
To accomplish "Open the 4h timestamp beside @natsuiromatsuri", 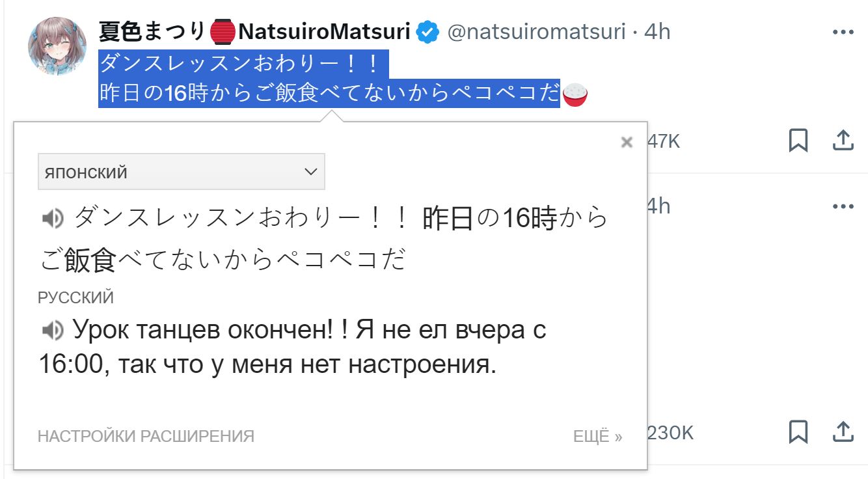I will (657, 31).
